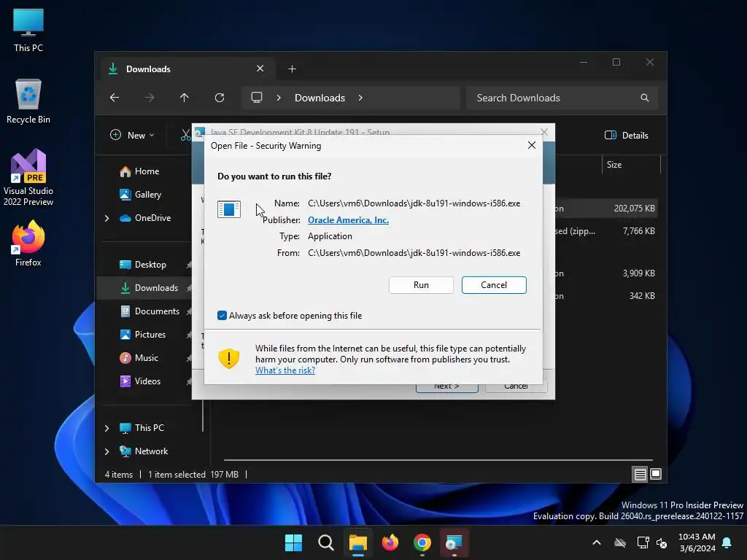Screen dimensions: 747x560
Task: Click Firefox in the taskbar
Action: pyautogui.click(x=390, y=542)
